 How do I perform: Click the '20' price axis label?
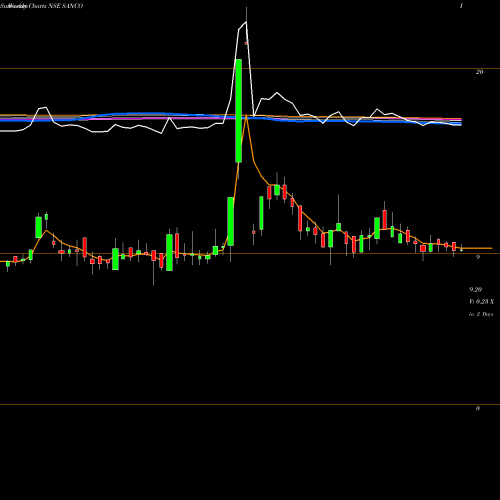479,72
